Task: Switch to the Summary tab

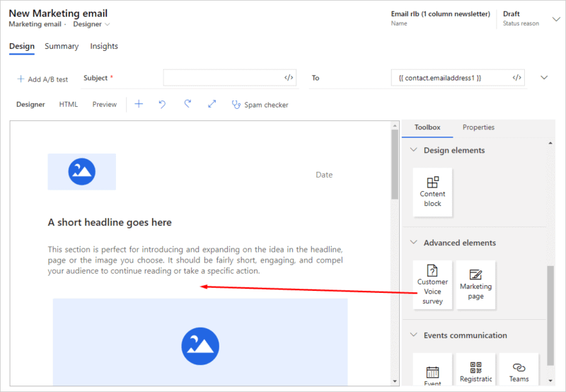Action: [62, 46]
